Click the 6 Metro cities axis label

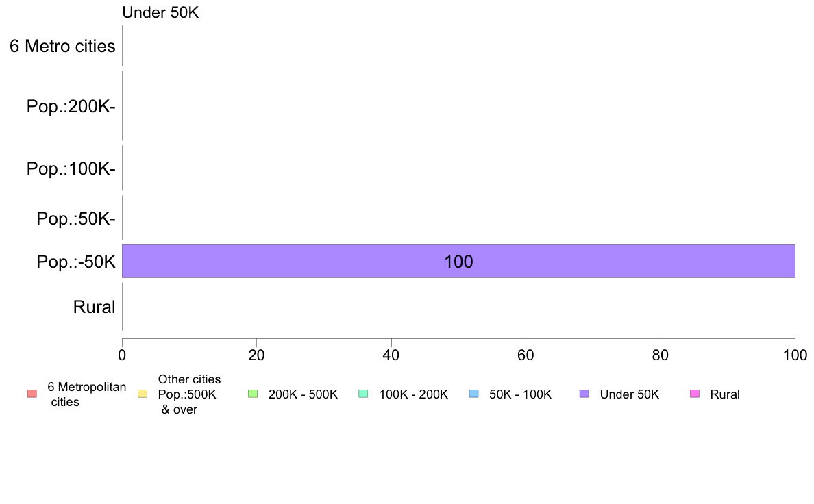pos(62,46)
